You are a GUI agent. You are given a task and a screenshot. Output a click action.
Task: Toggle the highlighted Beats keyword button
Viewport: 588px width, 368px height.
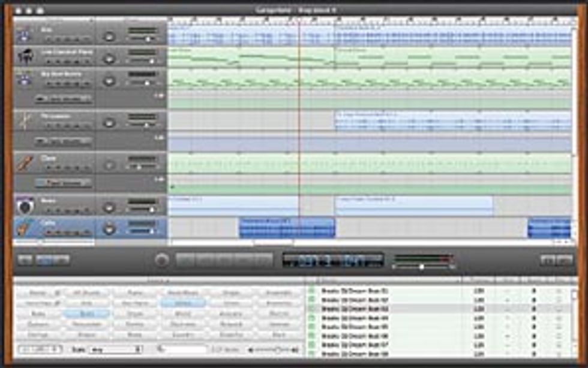[x=86, y=313]
